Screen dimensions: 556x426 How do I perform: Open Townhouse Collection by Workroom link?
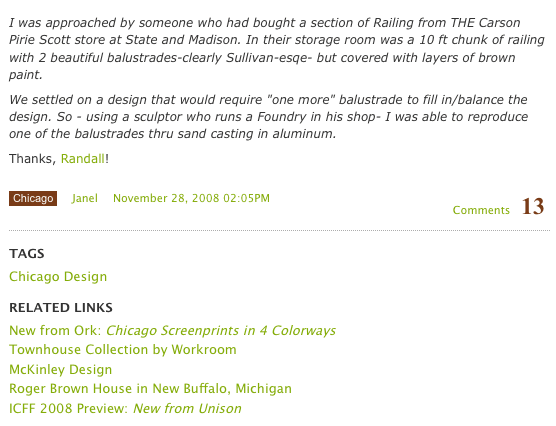click(123, 350)
